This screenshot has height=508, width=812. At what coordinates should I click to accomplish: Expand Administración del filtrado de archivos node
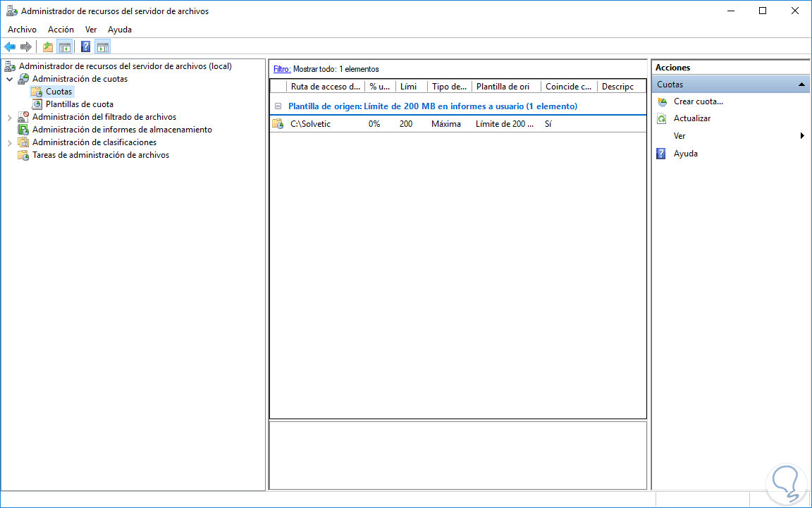coord(9,118)
